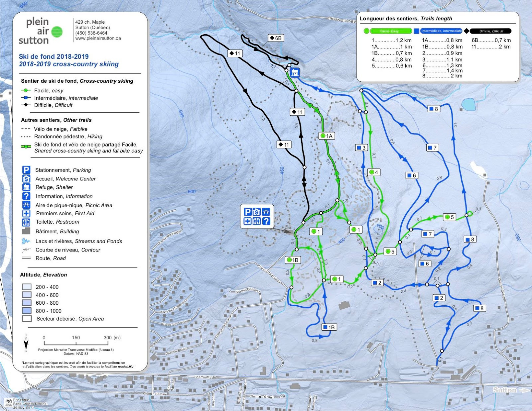Select the Picnic Area icon in the legend
Screen dimensions: 532x411
26,205
